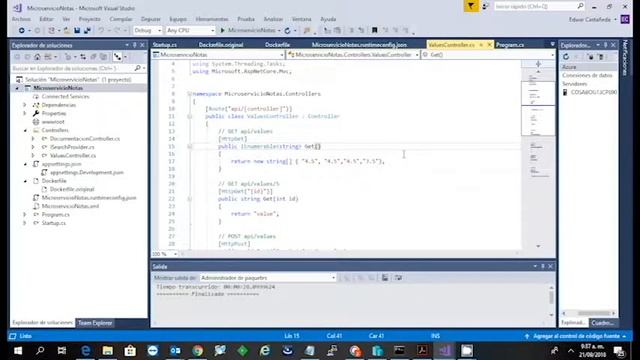Open the Depurar menu
Viewport: 640px width, 360px height.
[x=151, y=19]
